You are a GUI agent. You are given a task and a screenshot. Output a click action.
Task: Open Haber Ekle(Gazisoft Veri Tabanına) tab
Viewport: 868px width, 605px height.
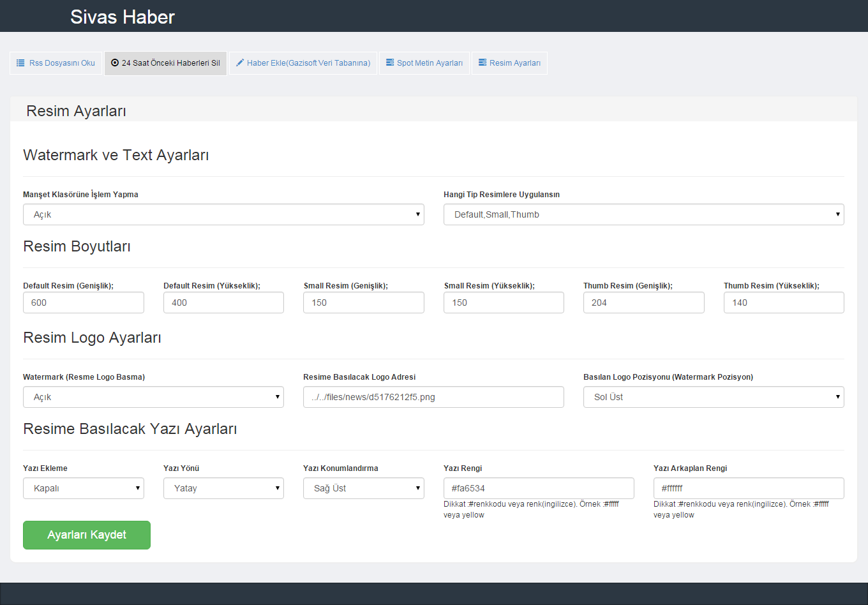coord(303,63)
